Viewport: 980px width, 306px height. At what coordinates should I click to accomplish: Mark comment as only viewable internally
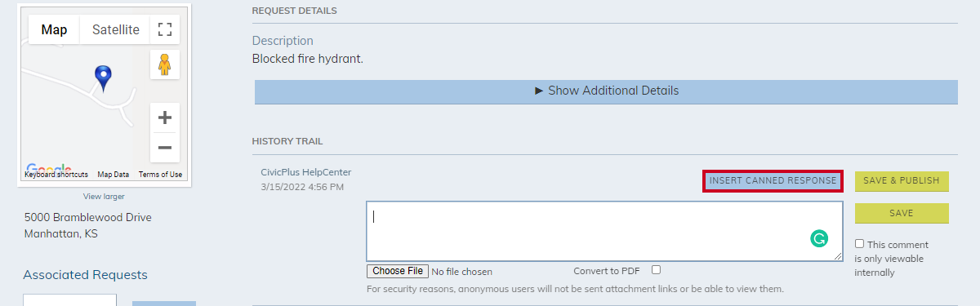point(860,244)
